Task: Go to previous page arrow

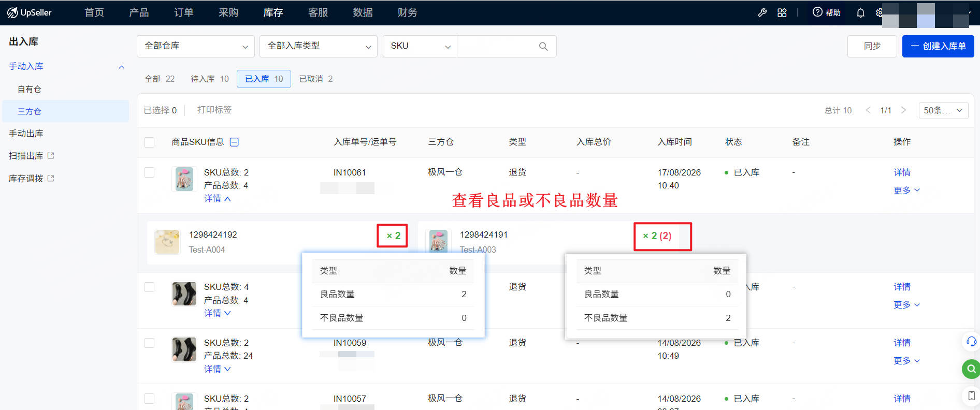Action: (x=868, y=110)
